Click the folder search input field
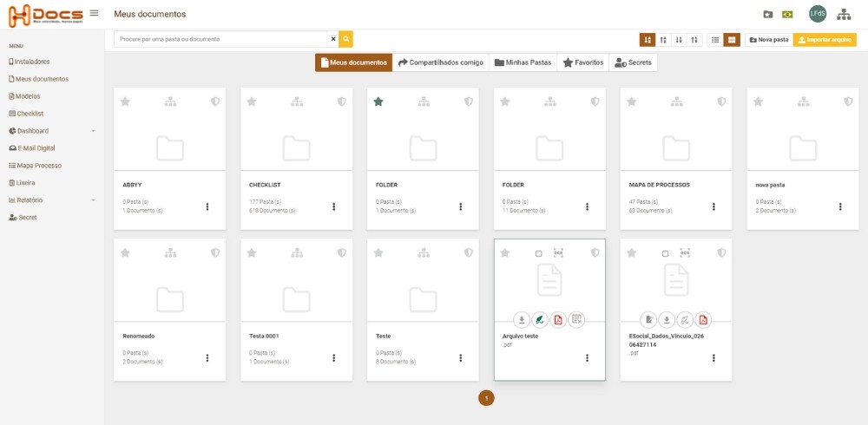The height and width of the screenshot is (425, 868). click(221, 39)
